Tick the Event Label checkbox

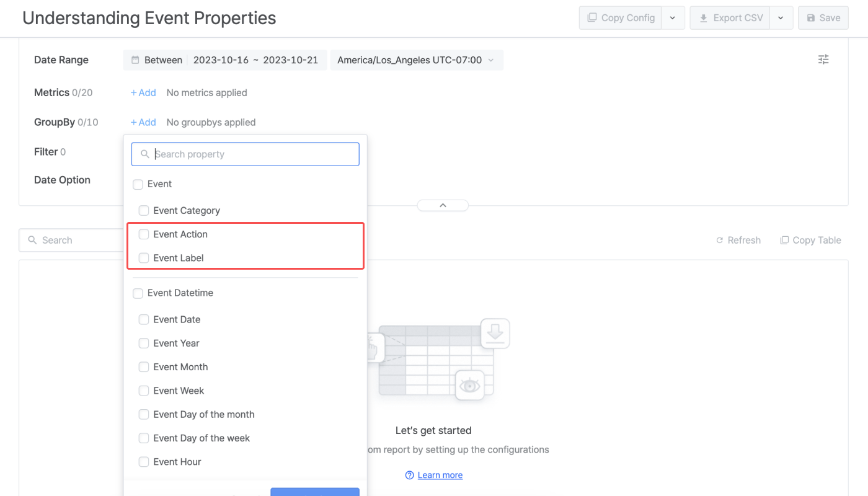[144, 258]
